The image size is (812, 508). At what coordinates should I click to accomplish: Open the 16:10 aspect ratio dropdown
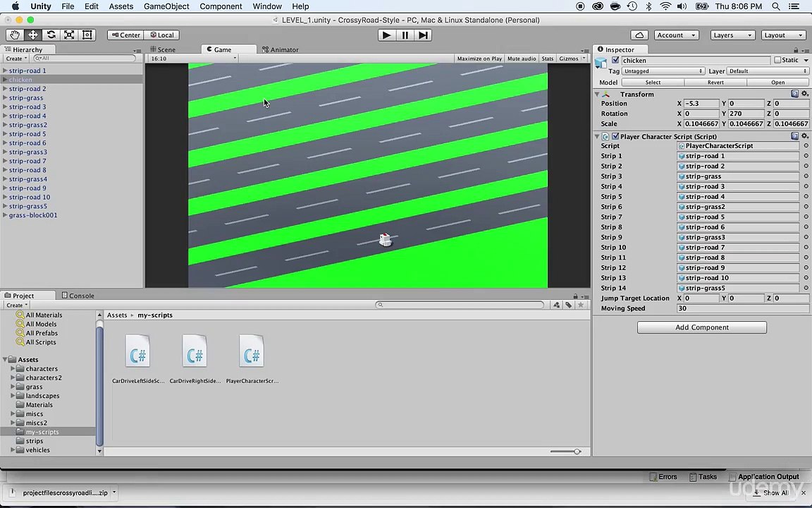click(192, 59)
